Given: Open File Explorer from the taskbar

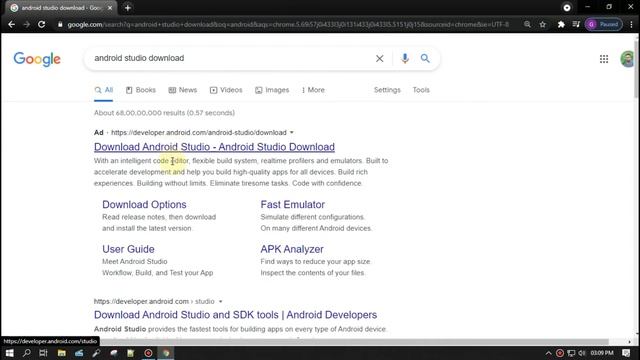Looking at the screenshot, I should point(62,353).
